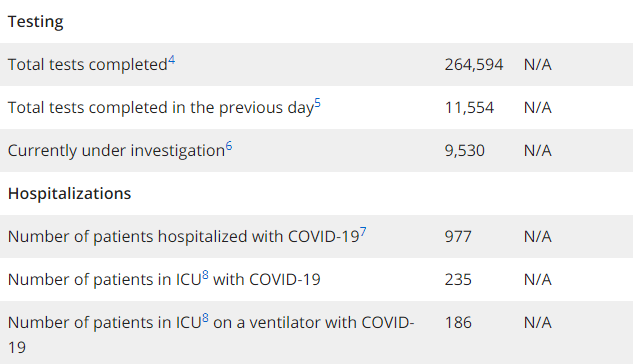Viewport: 633px width, 364px height.
Task: Click the 235 ICU patients value
Action: coord(458,280)
